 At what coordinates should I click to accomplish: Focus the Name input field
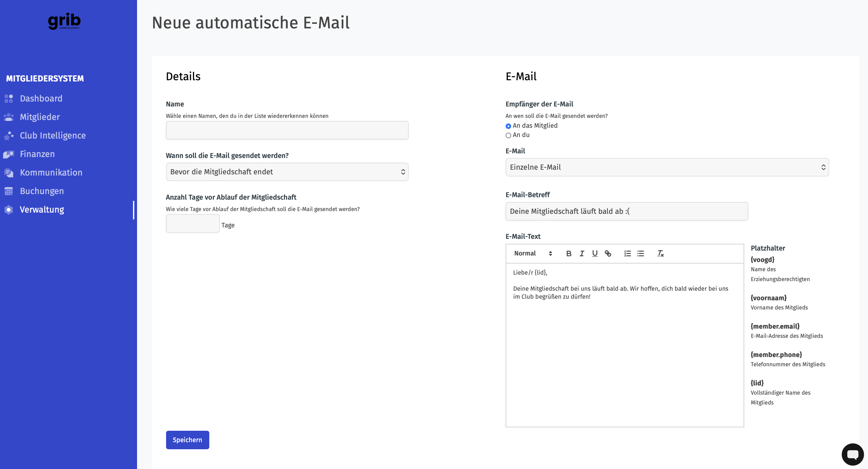pyautogui.click(x=287, y=131)
